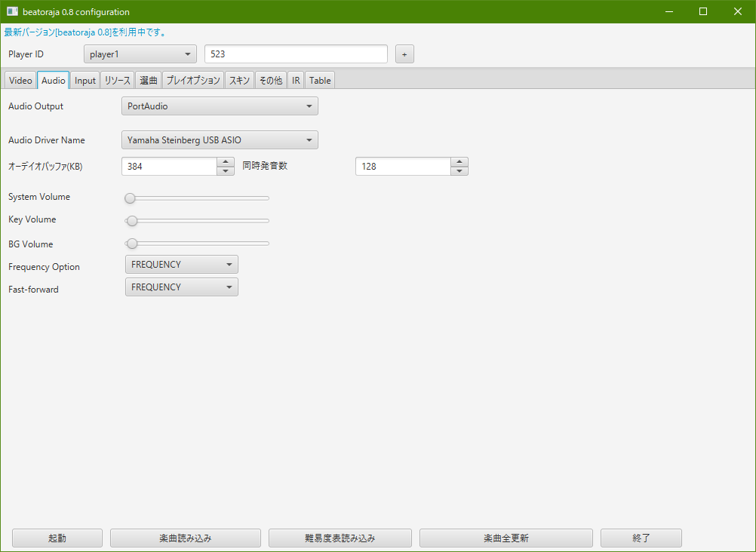Screen dimensions: 756x552
Task: Decrease the audio buffer value with down arrow
Action: click(x=226, y=170)
